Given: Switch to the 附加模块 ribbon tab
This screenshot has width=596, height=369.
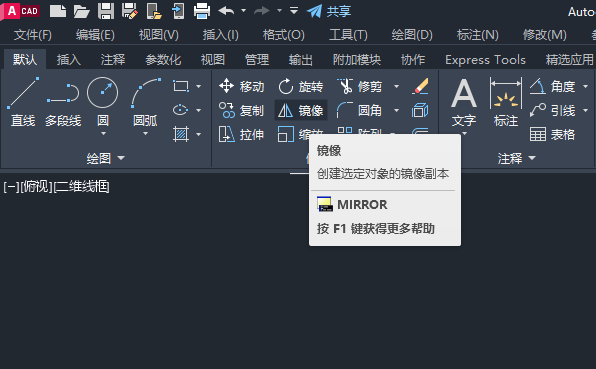Looking at the screenshot, I should 357,60.
